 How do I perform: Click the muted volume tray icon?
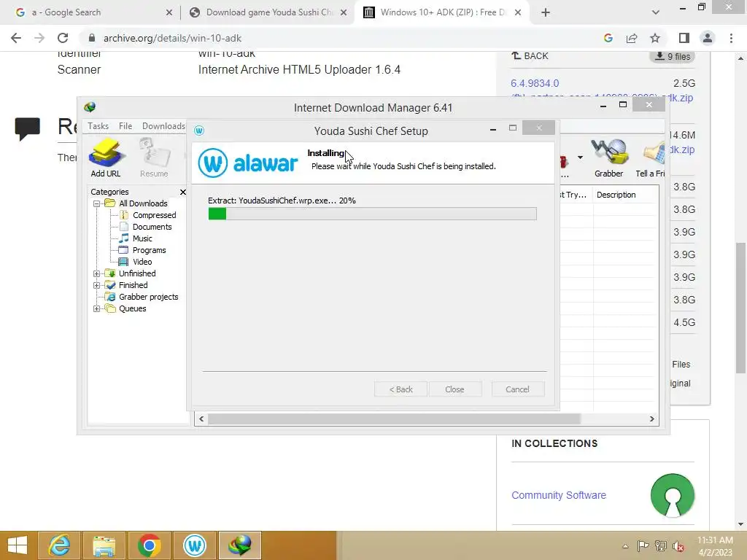tap(678, 545)
